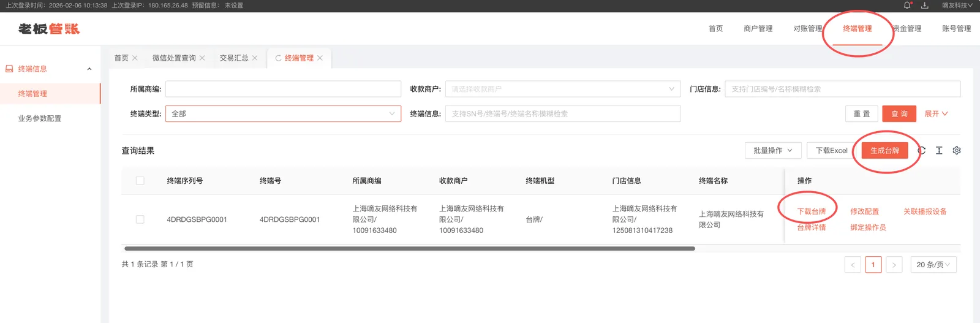
Task: Open the notification bell icon
Action: pyautogui.click(x=907, y=6)
